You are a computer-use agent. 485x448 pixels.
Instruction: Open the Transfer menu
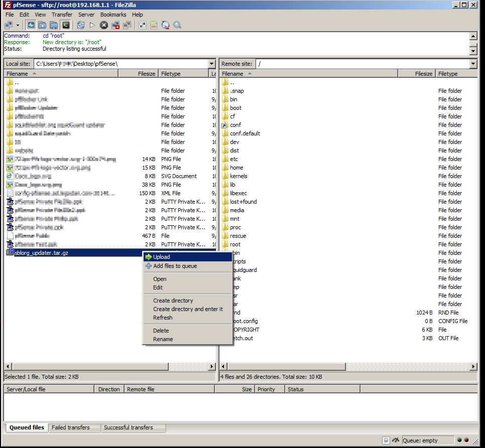(62, 15)
